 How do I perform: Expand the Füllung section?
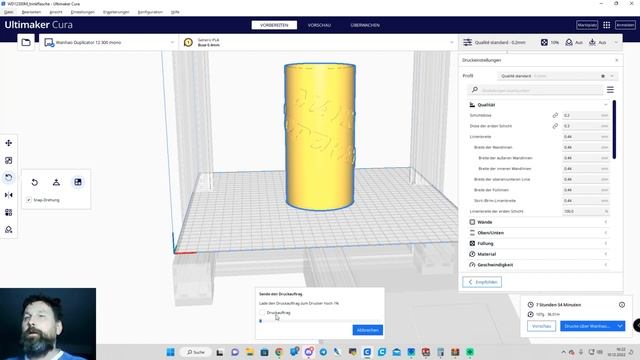[539, 243]
